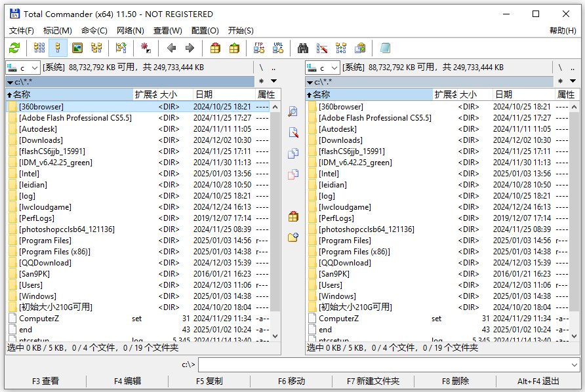Image resolution: width=585 pixels, height=392 pixels.
Task: Click the command line input field
Action: [x=384, y=364]
